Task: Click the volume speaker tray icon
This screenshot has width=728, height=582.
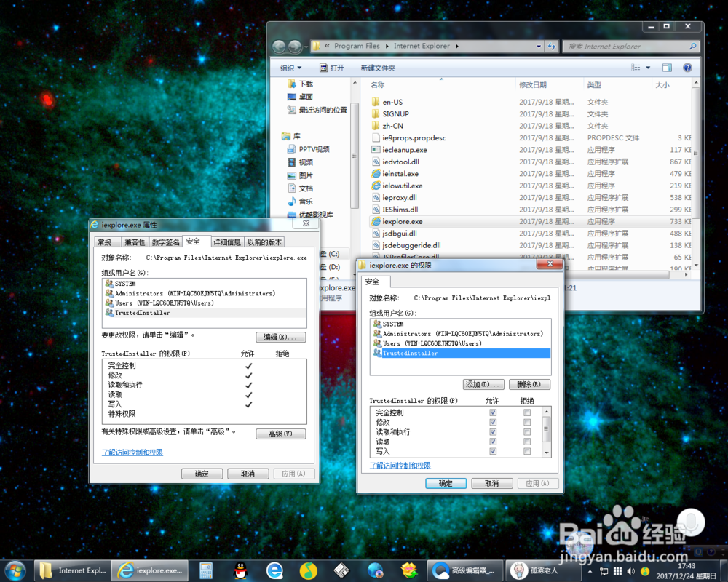Action: [x=630, y=571]
